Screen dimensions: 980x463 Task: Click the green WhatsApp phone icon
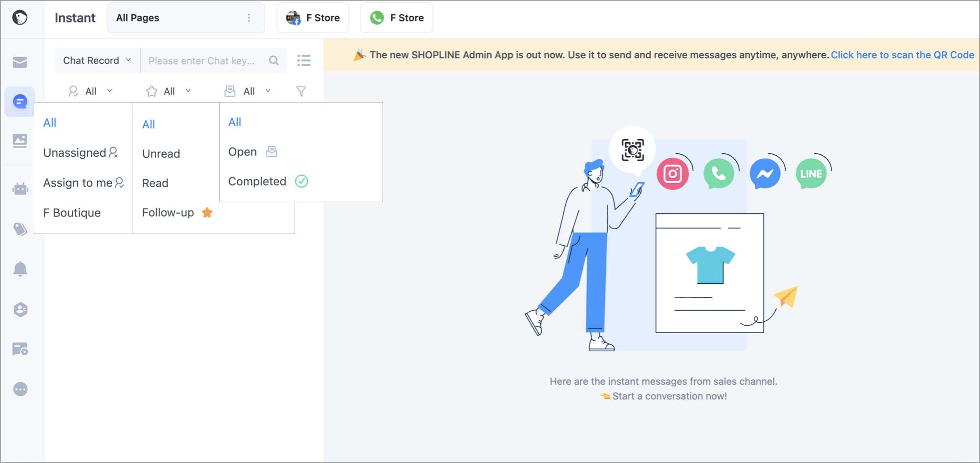719,173
